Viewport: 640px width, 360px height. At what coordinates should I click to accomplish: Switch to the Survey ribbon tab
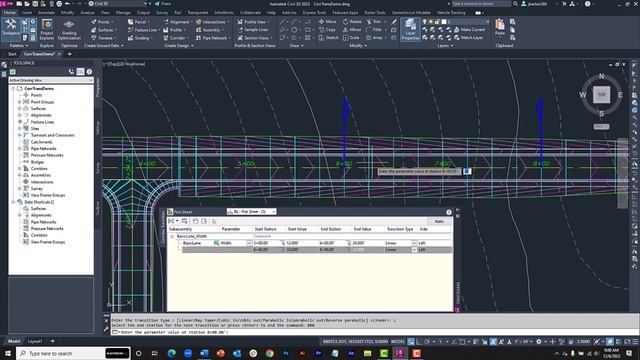162,13
